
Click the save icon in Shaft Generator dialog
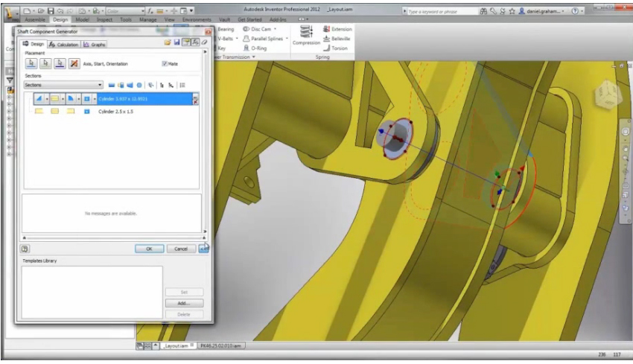point(177,43)
